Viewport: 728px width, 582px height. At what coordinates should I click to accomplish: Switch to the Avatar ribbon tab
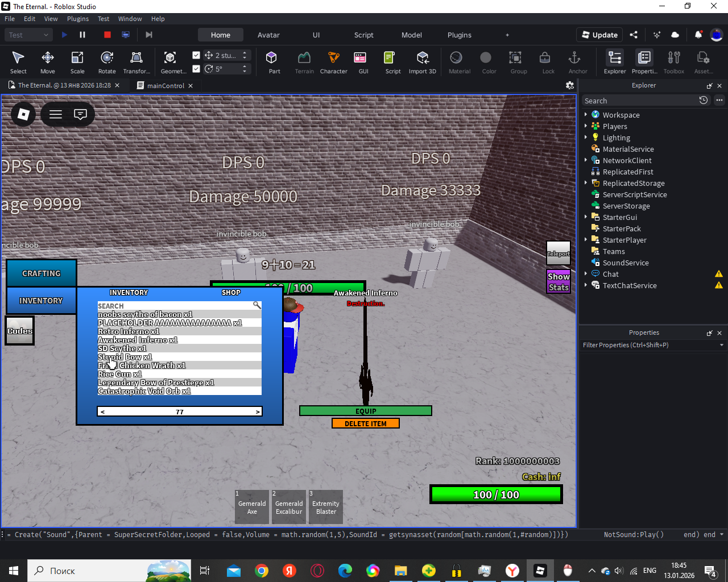pyautogui.click(x=268, y=35)
